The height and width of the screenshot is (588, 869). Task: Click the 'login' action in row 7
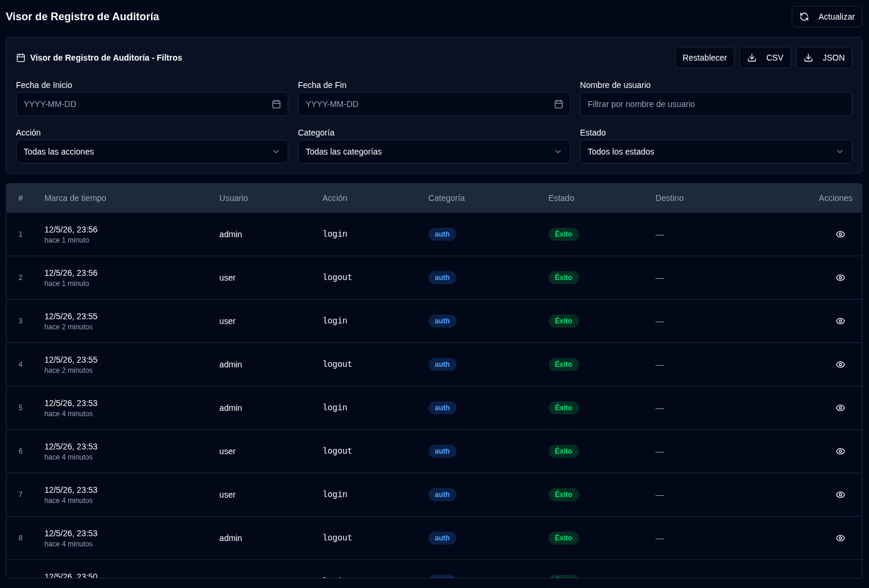[x=335, y=494]
